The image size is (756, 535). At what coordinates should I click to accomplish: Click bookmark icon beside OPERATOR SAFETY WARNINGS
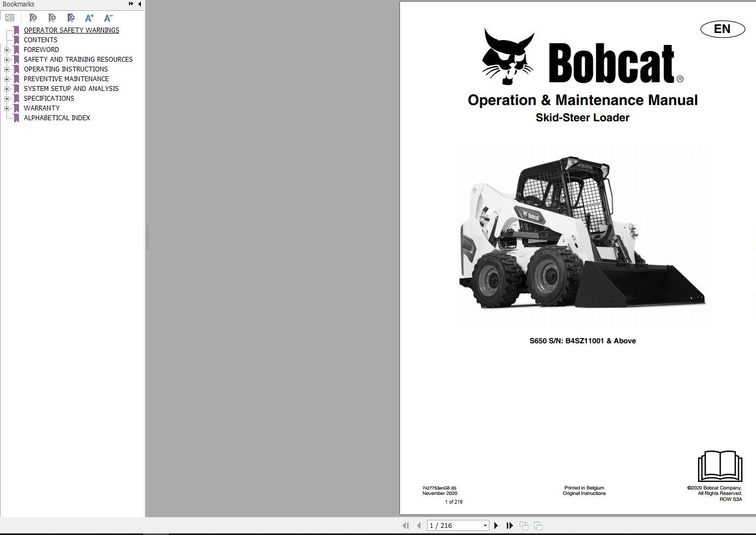16,30
